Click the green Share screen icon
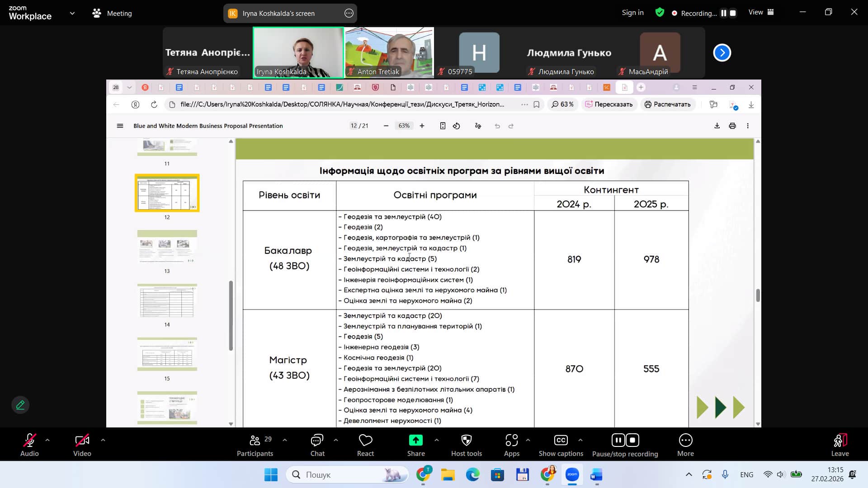This screenshot has width=868, height=488. [415, 441]
